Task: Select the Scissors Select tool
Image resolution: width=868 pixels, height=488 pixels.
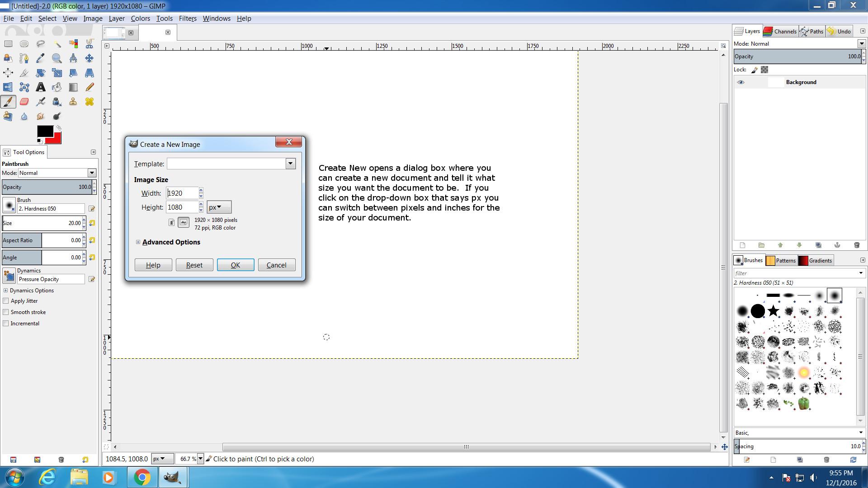Action: pos(90,44)
